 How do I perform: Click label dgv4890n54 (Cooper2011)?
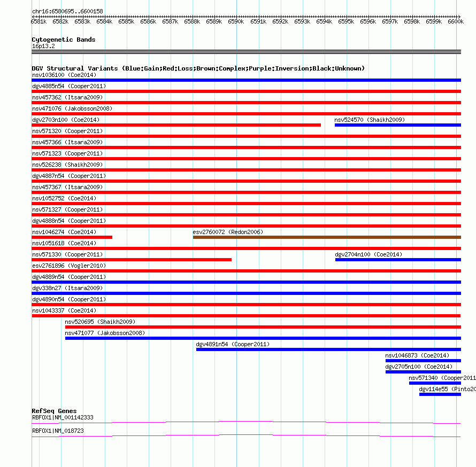tap(69, 299)
